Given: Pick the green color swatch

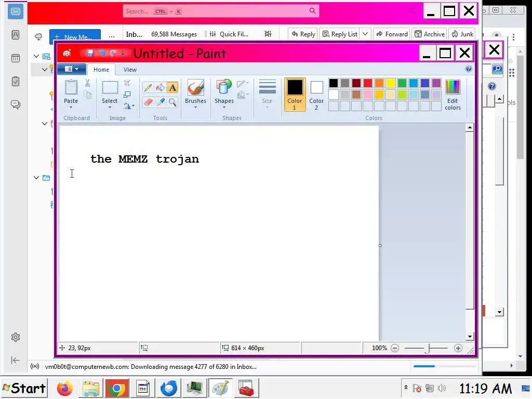Looking at the screenshot, I should [402, 83].
